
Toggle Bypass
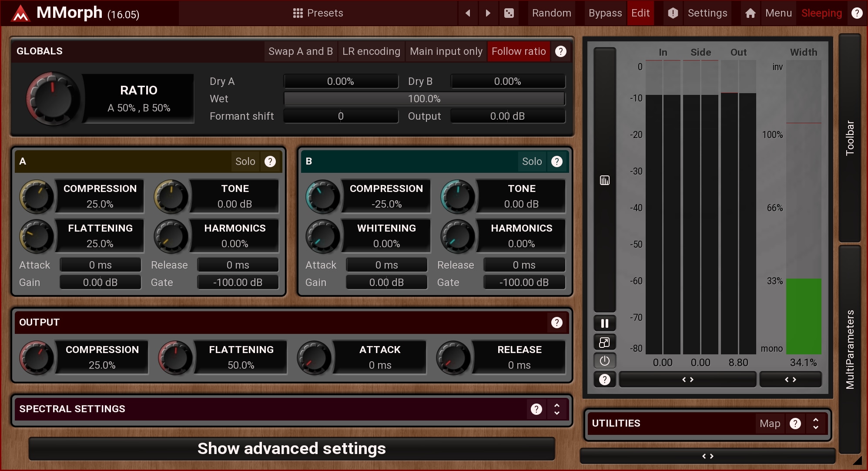click(x=605, y=13)
